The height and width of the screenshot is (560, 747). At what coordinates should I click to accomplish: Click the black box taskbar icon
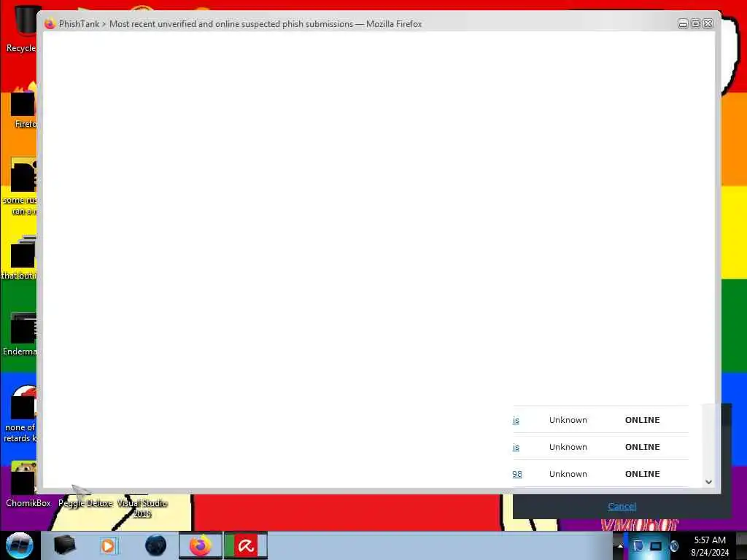[64, 545]
